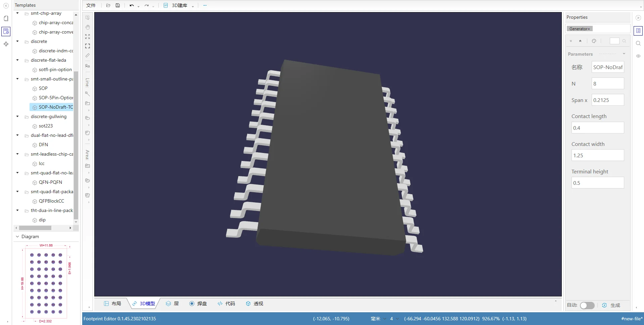This screenshot has width=644, height=325.
Task: Select the Pan (hand) tool
Action: pyautogui.click(x=87, y=27)
